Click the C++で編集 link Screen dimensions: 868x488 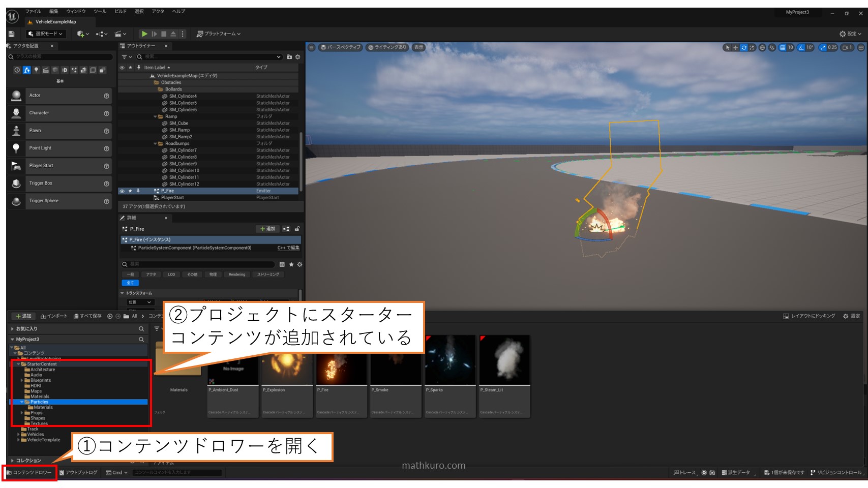[x=288, y=248]
